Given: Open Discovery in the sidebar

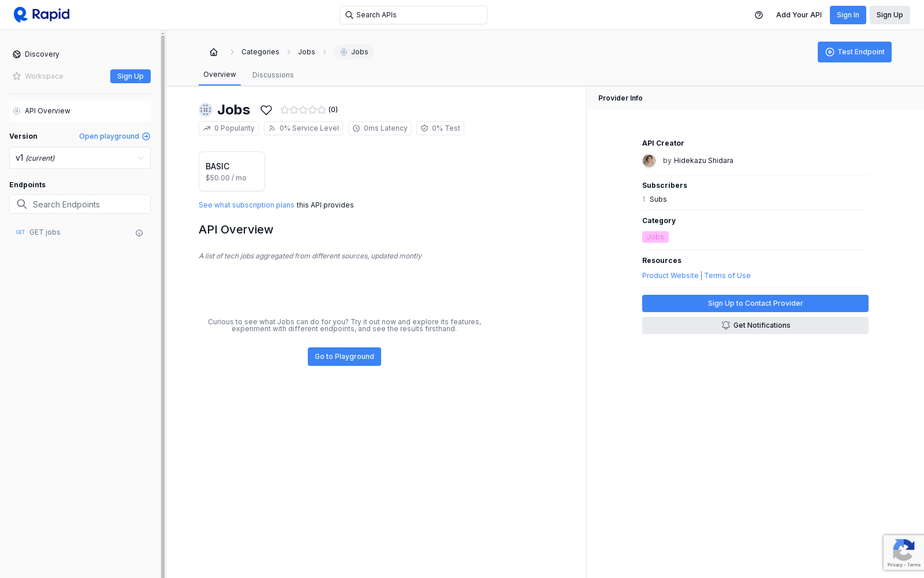Looking at the screenshot, I should [x=42, y=54].
